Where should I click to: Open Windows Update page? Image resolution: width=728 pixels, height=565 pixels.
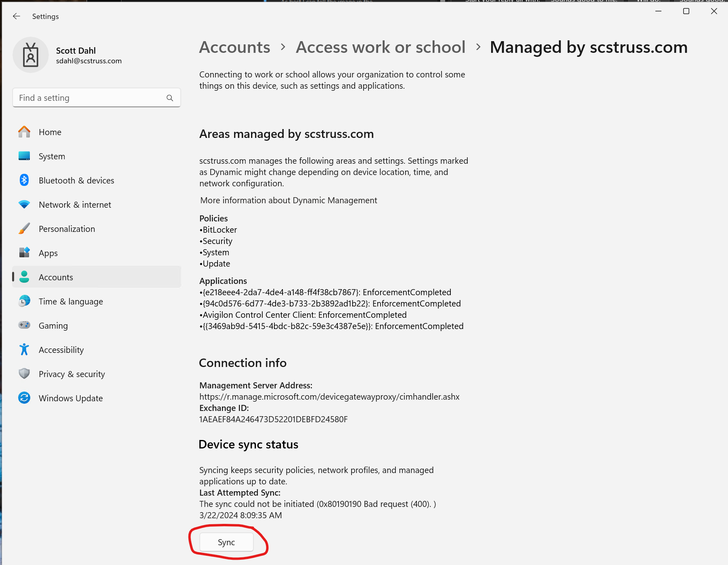click(96, 398)
